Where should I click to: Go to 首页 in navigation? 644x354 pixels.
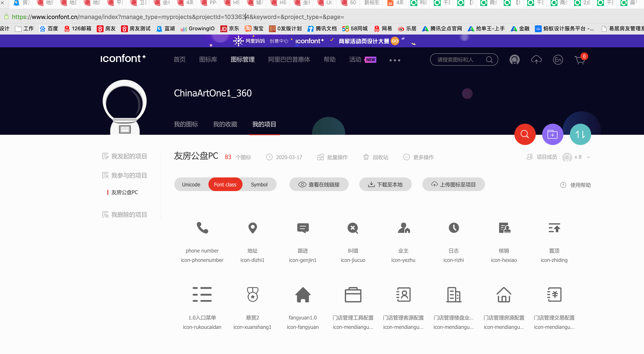coord(179,59)
